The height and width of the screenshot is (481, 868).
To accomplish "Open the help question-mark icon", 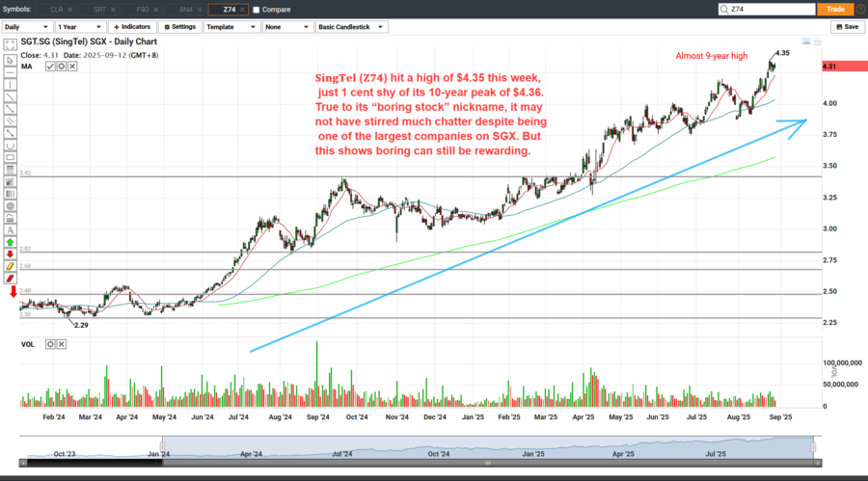I will (x=861, y=10).
